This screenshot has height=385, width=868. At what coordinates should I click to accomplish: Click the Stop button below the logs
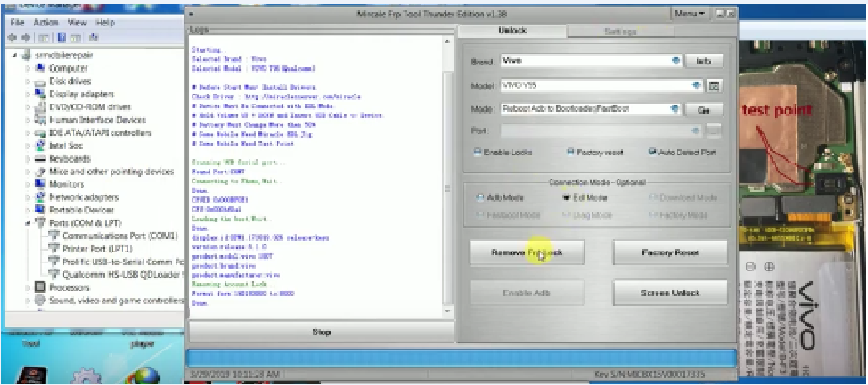click(322, 331)
